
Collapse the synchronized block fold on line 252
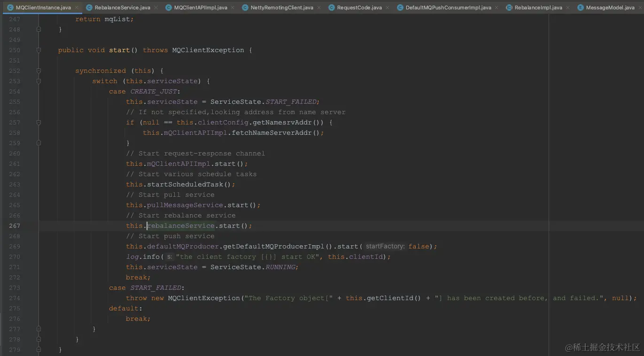click(39, 71)
